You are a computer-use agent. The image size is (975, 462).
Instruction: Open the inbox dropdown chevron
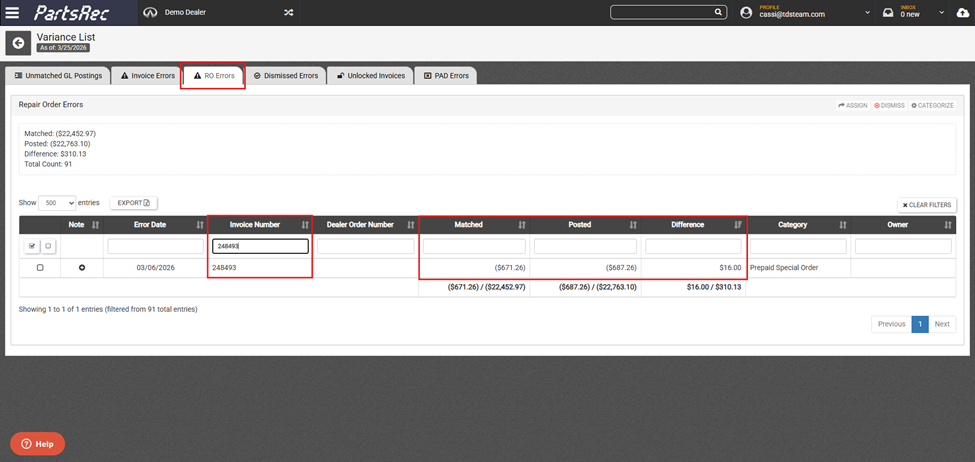coord(941,13)
